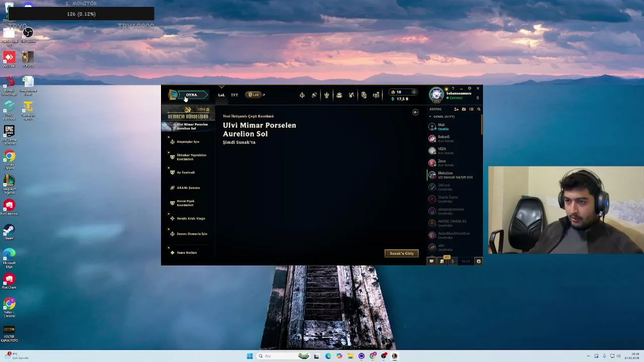Screen dimensions: 644x362
Task: Select the ARAM: Şamata item
Action: 187,188
